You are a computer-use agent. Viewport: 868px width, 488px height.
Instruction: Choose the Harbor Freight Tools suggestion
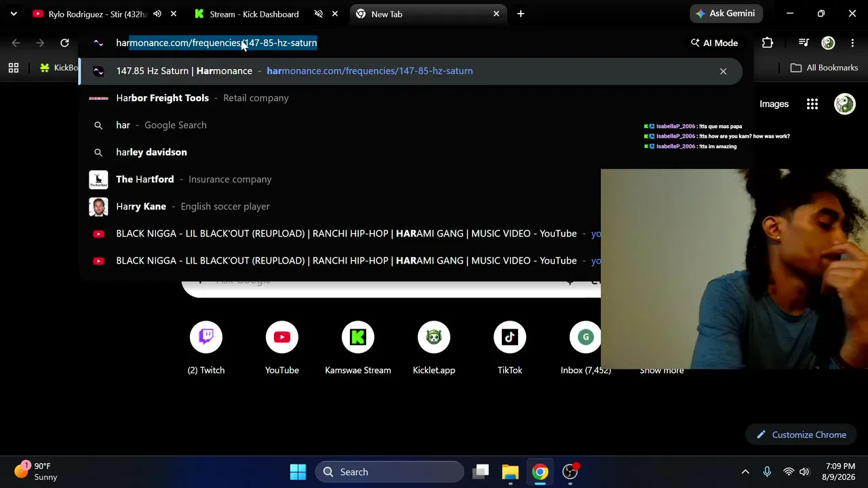pyautogui.click(x=411, y=98)
